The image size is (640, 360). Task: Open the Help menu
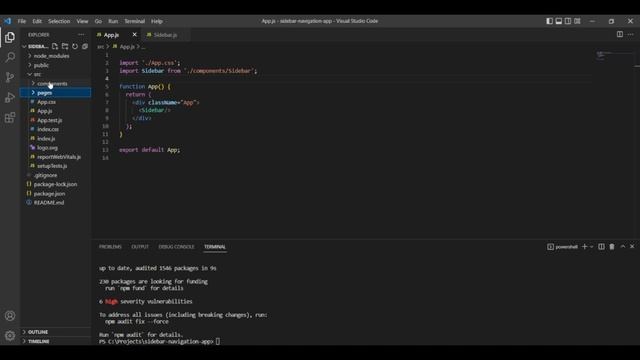[157, 21]
